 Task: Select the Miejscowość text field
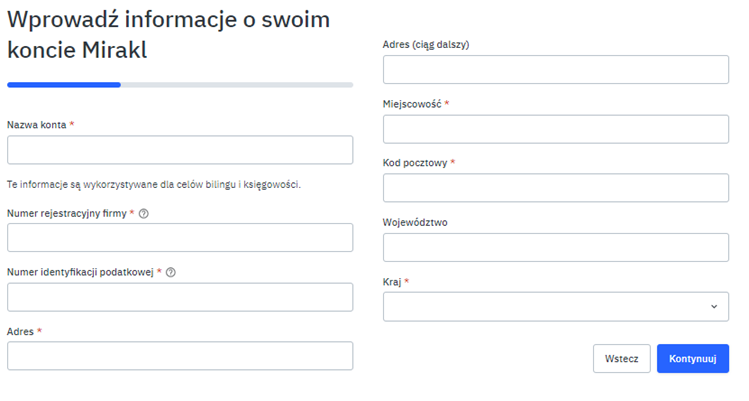coord(556,129)
